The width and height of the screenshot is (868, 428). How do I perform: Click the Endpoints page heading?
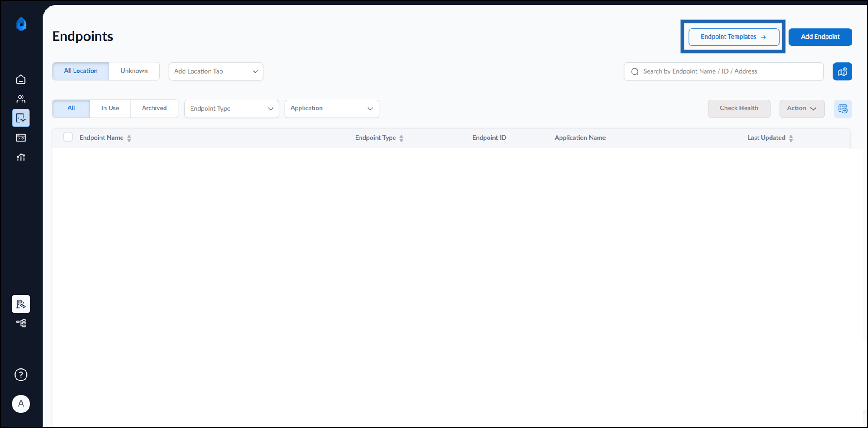(x=83, y=36)
